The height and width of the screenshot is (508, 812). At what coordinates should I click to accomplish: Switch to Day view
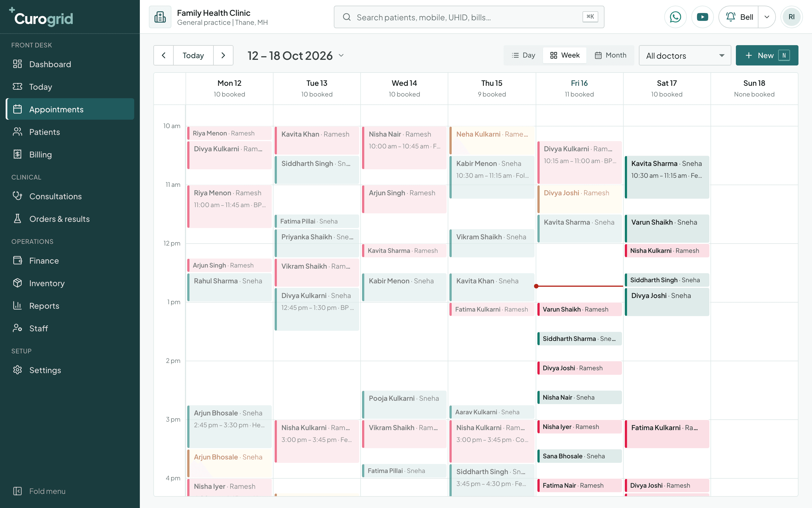(x=524, y=55)
